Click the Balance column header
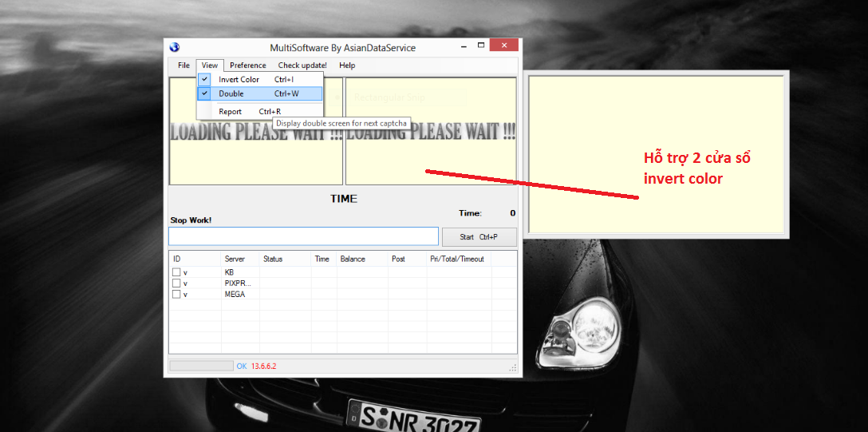 (x=362, y=259)
